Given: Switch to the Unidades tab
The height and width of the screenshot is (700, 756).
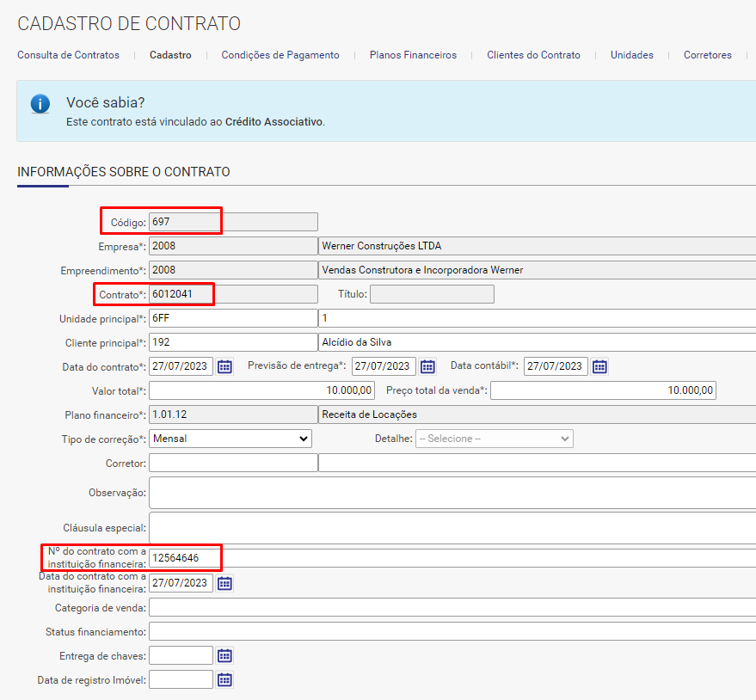Looking at the screenshot, I should coord(632,55).
